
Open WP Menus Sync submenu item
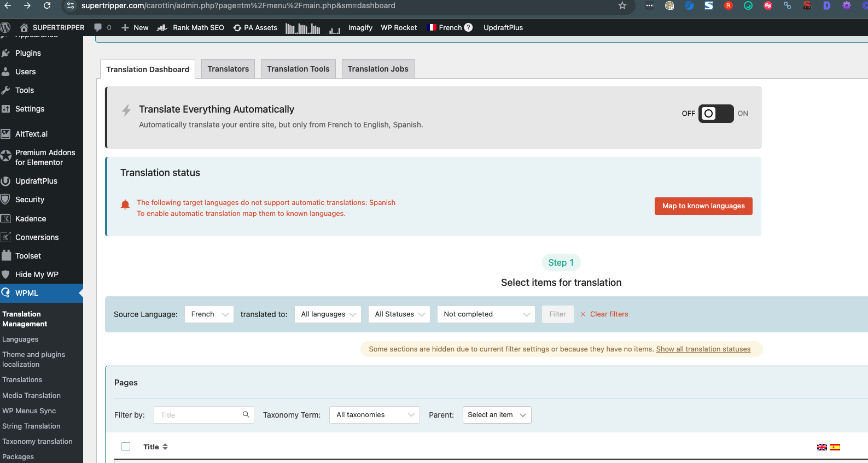29,411
